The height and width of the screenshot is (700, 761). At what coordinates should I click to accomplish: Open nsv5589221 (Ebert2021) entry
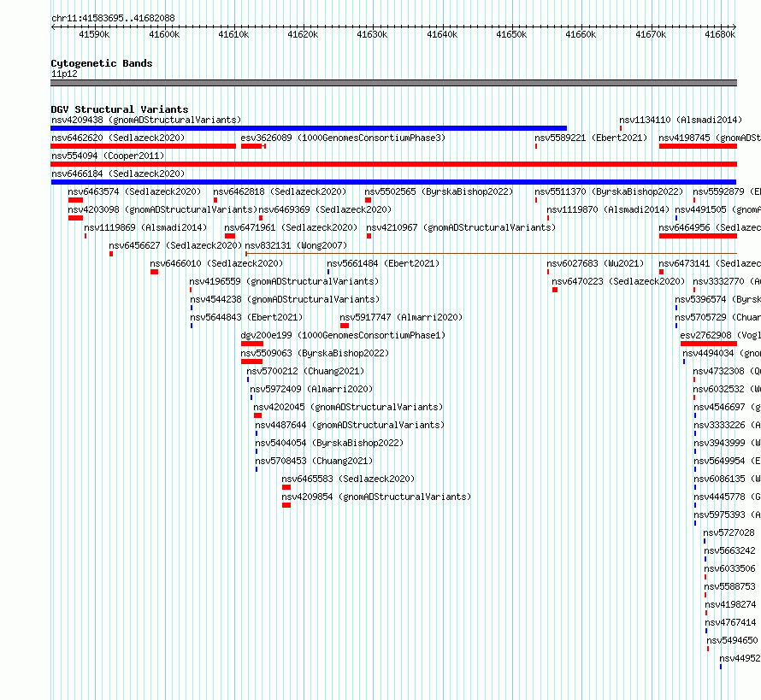click(591, 138)
